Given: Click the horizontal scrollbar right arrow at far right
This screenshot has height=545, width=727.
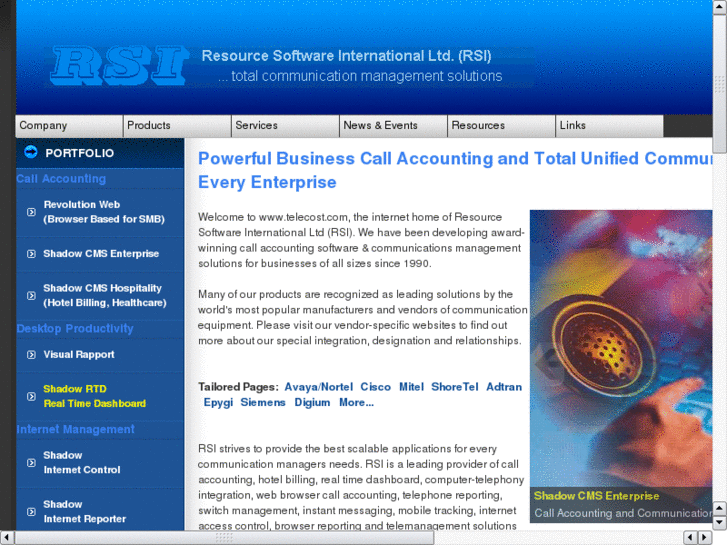Looking at the screenshot, I should click(705, 538).
